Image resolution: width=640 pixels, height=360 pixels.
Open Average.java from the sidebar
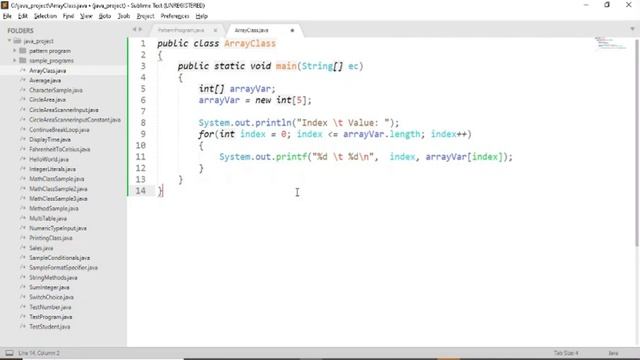pyautogui.click(x=45, y=80)
